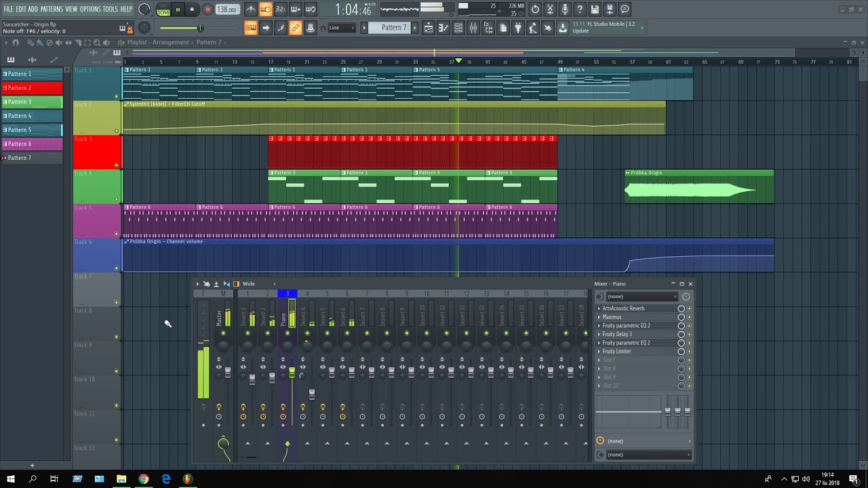Expand ArtsAcoustic Reverb slot options arrow
This screenshot has height=488, width=868.
coord(599,308)
